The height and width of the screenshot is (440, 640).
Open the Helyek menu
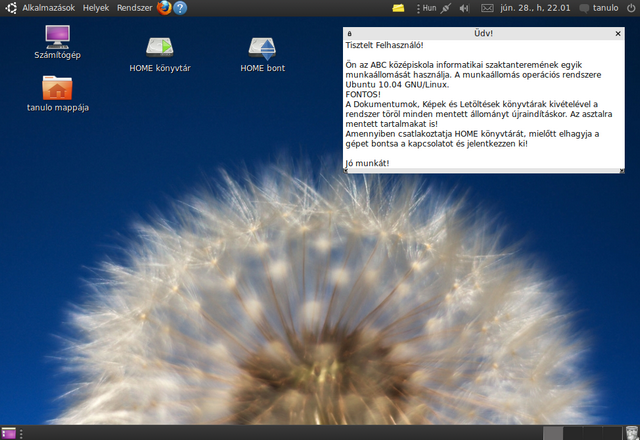click(96, 8)
